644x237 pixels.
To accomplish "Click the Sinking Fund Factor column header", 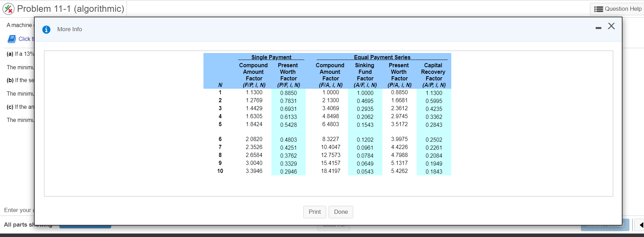I will (x=365, y=75).
